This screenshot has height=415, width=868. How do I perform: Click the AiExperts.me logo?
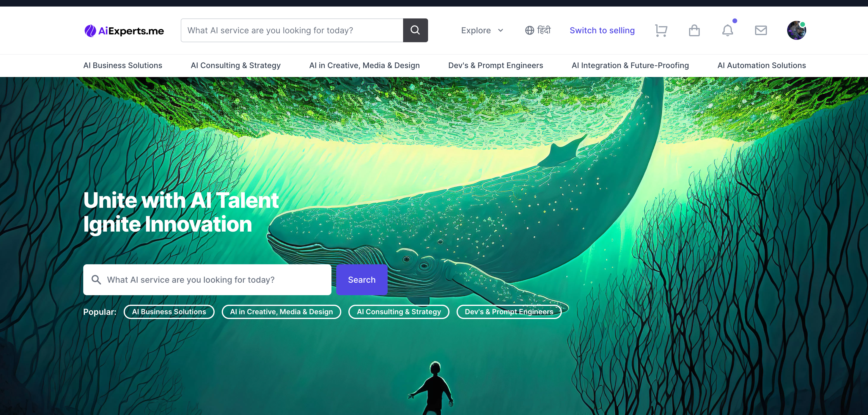click(124, 31)
